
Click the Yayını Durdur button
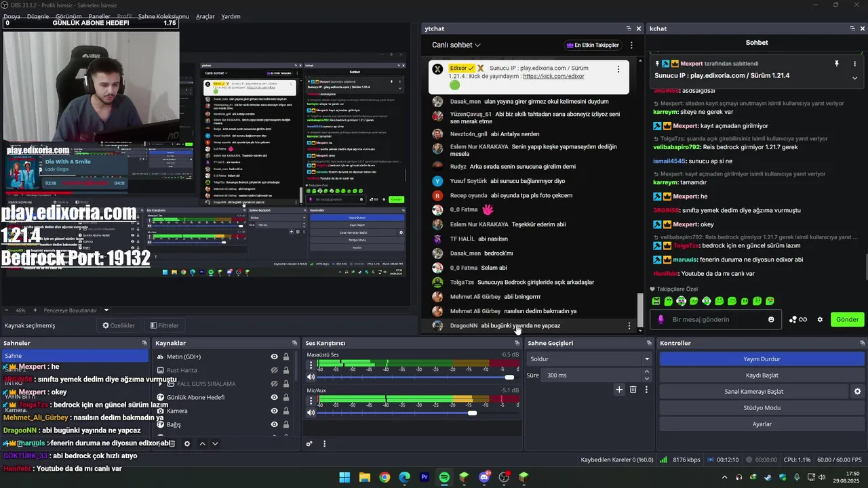pyautogui.click(x=762, y=359)
